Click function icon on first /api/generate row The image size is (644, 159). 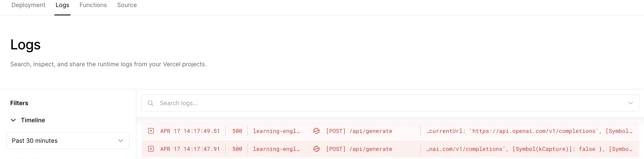coord(316,131)
